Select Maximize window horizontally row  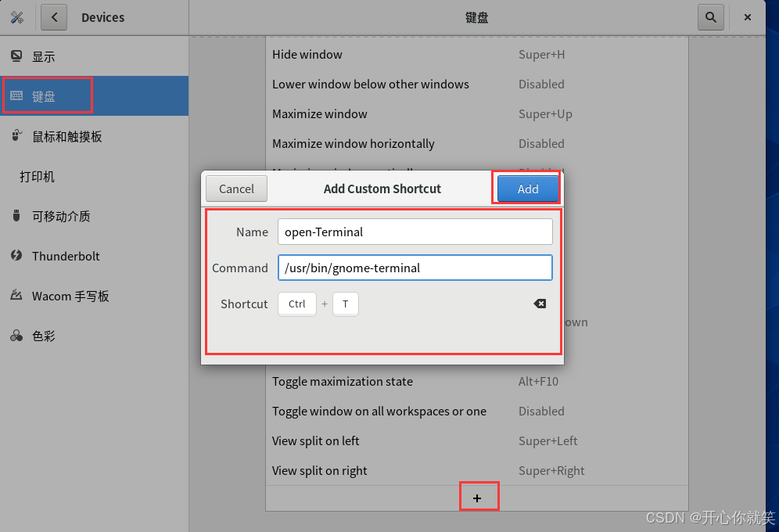tap(477, 143)
